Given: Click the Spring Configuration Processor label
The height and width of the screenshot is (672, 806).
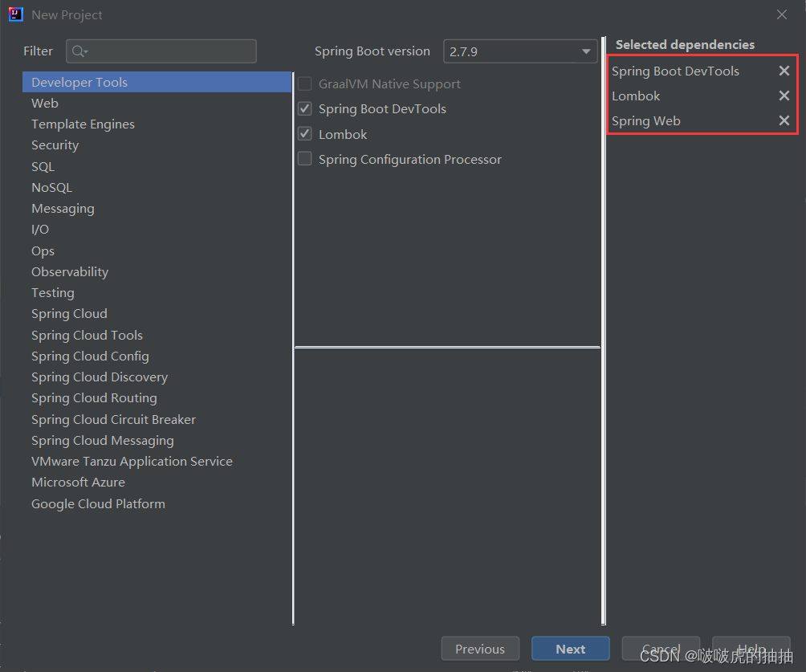Looking at the screenshot, I should click(409, 160).
